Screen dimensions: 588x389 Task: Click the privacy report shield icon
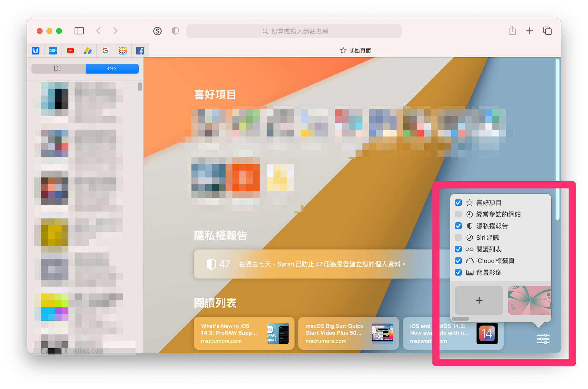coord(175,31)
